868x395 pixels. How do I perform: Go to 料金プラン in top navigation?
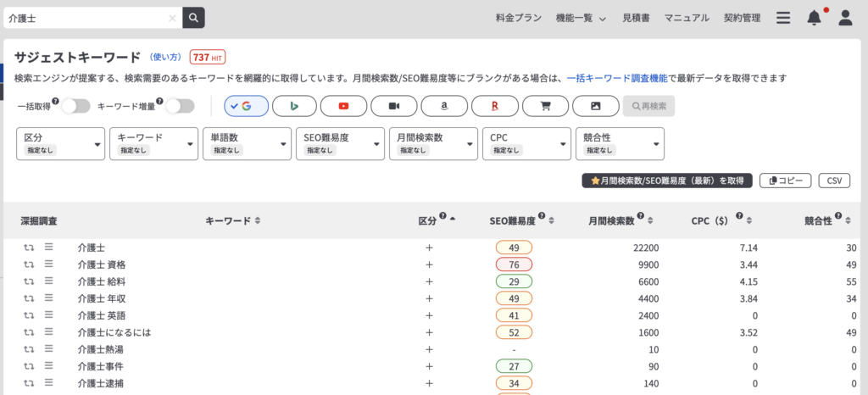pos(518,18)
